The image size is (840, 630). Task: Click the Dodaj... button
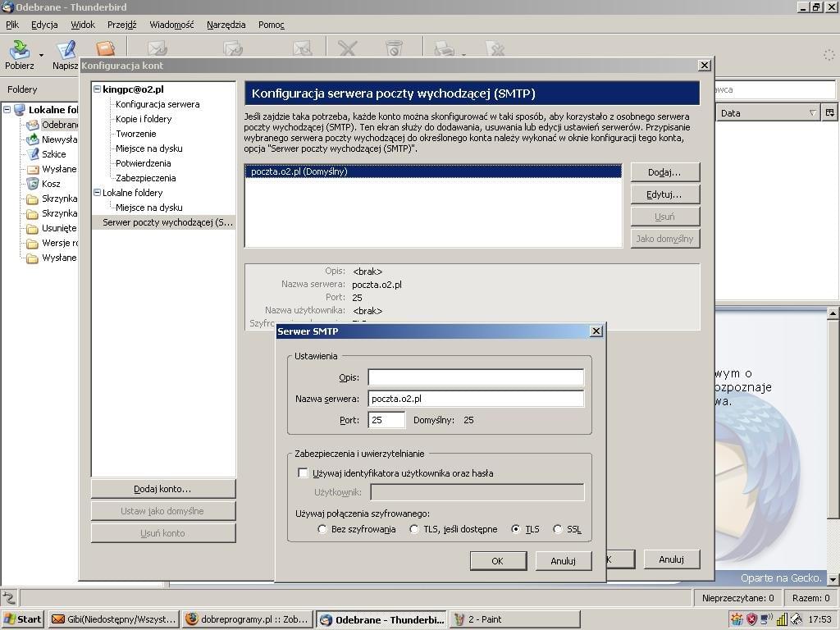coord(664,172)
